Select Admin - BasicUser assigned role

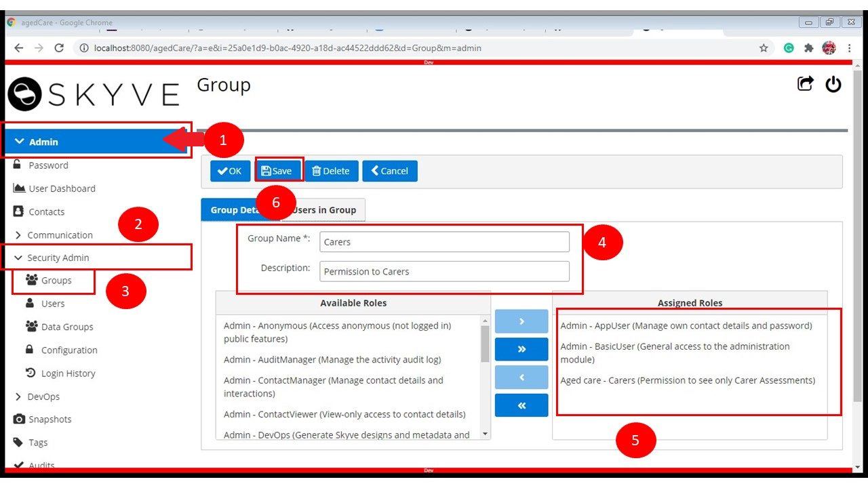690,352
